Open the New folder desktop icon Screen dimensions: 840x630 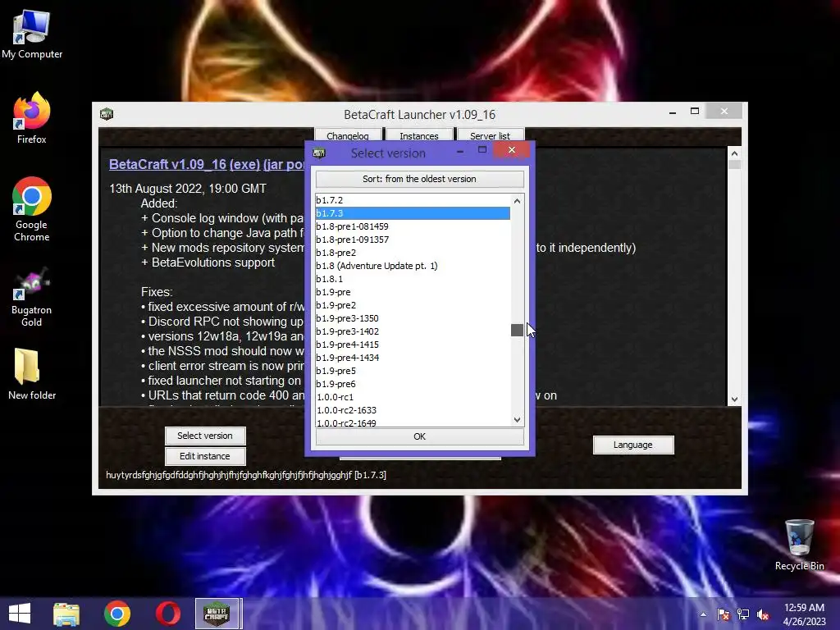tap(32, 374)
